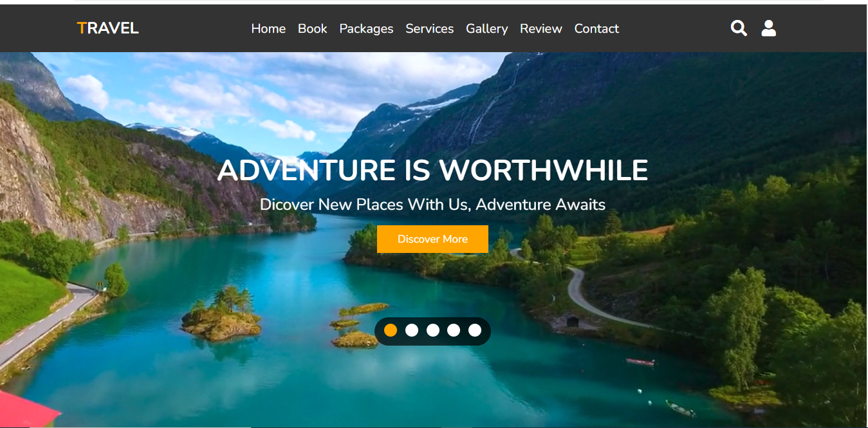Click the orange T in the logo
Viewport: 868px width, 428px height.
click(81, 28)
